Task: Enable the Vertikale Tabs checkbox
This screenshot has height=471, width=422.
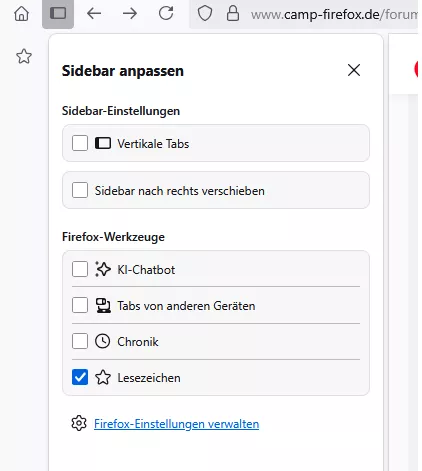Action: tap(80, 143)
